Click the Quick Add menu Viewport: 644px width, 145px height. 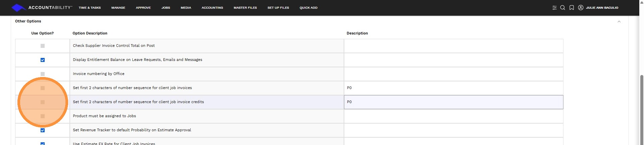click(308, 8)
